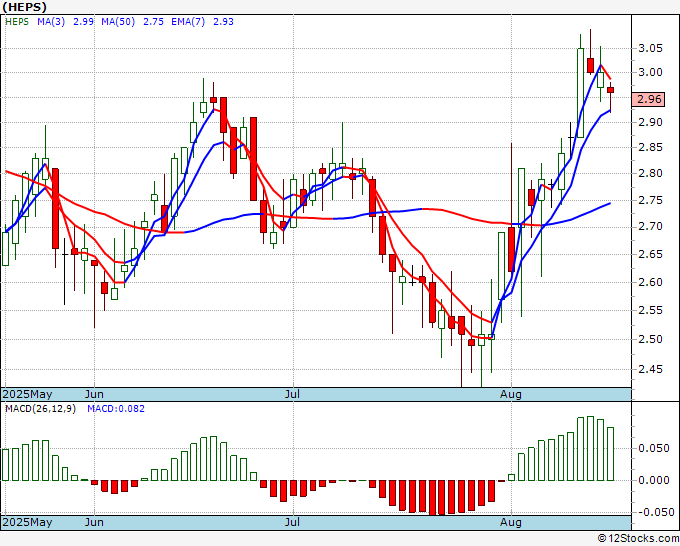Click the 2.70 price axis label
Image resolution: width=680 pixels, height=546 pixels.
pos(651,227)
